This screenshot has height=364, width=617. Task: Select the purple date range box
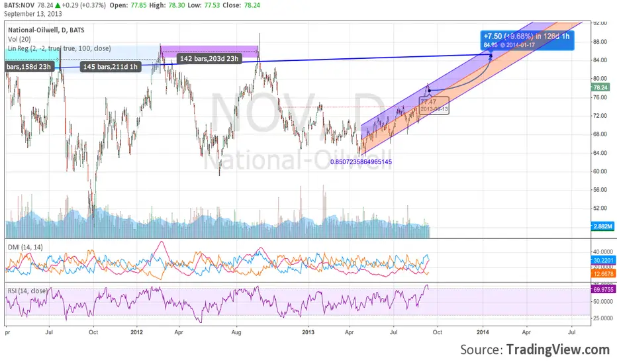(209, 51)
